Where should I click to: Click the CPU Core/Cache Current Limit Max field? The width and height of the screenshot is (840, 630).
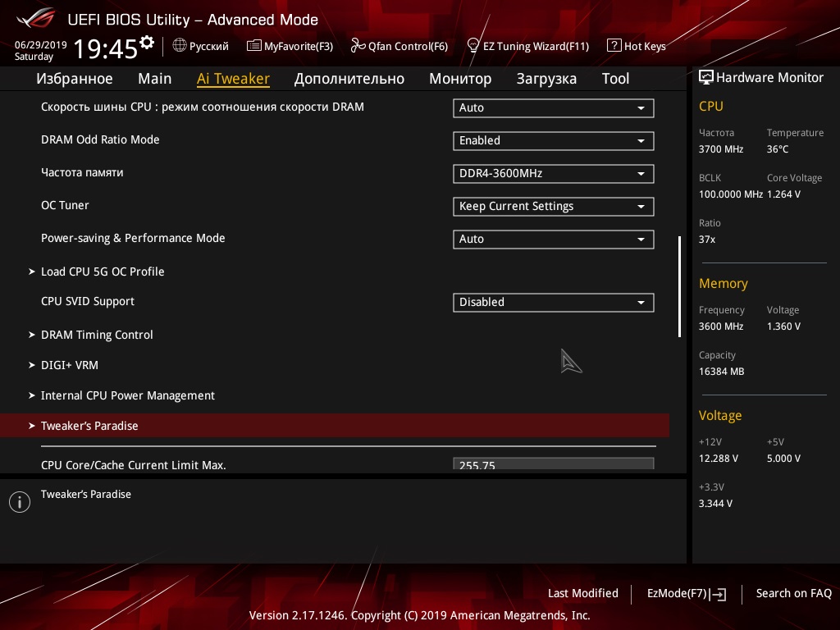point(554,464)
